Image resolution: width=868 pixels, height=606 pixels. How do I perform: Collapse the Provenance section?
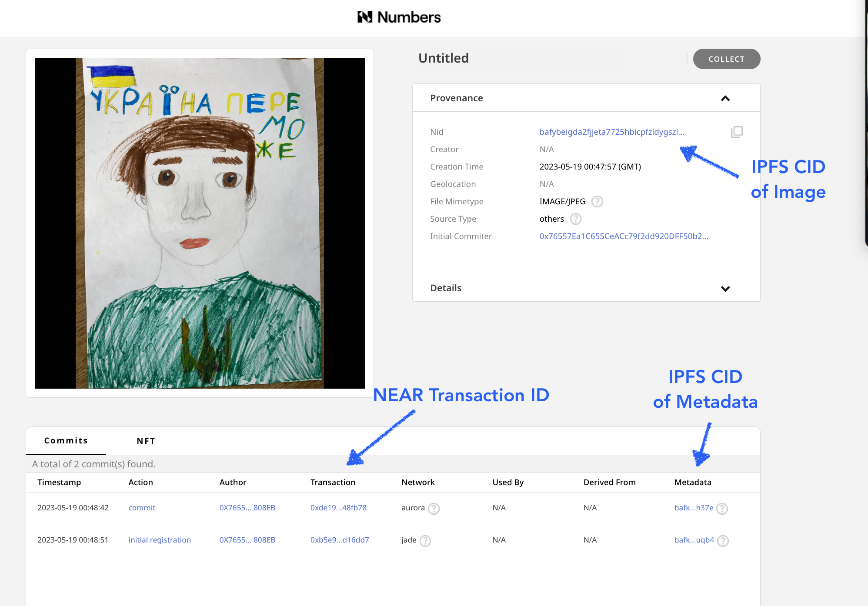click(x=725, y=98)
